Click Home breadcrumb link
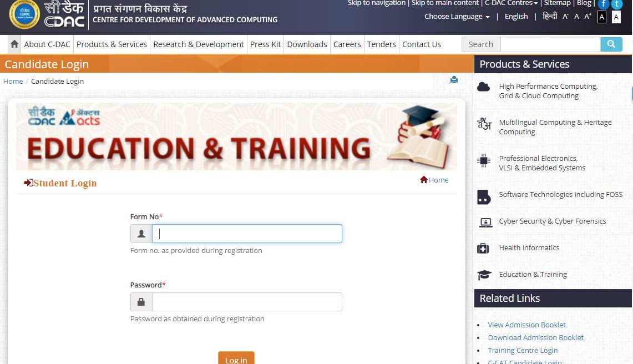The height and width of the screenshot is (364, 633). pos(13,81)
